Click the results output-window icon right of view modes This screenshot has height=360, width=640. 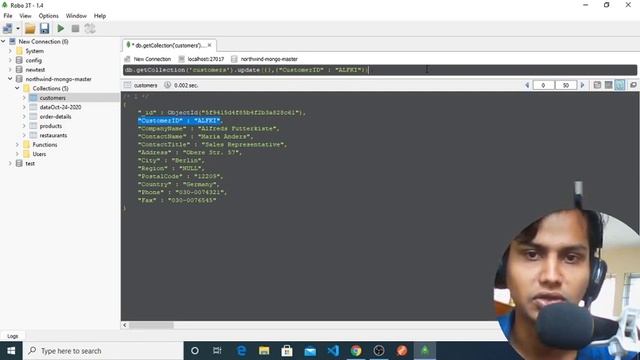pyautogui.click(x=633, y=85)
